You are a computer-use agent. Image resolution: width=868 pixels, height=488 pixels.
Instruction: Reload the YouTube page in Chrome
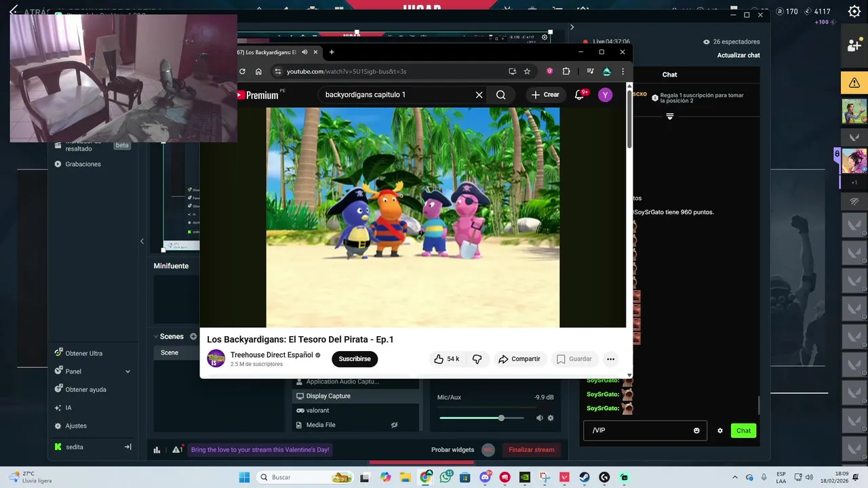pos(242,71)
